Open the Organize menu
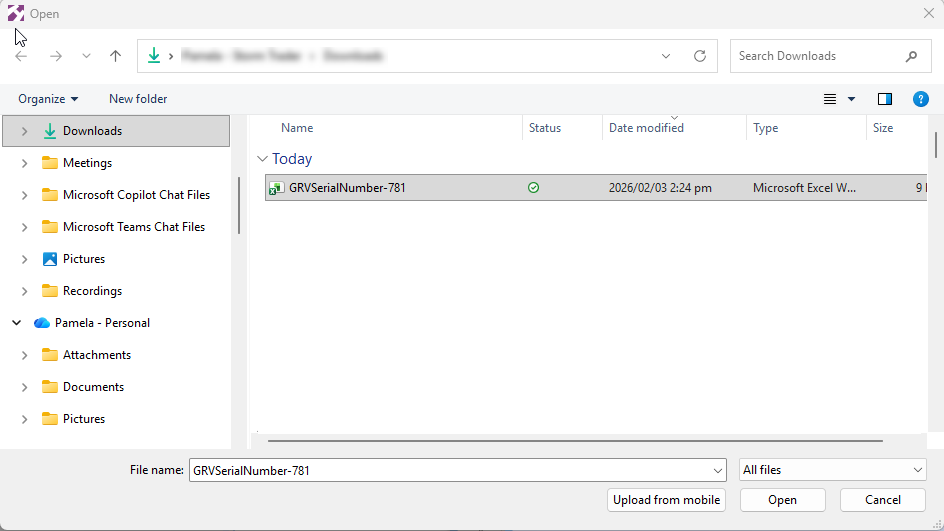This screenshot has width=944, height=531. (48, 99)
